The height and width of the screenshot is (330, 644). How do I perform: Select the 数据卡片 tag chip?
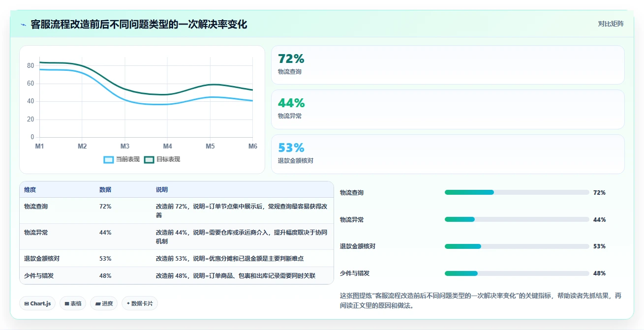pyautogui.click(x=140, y=303)
